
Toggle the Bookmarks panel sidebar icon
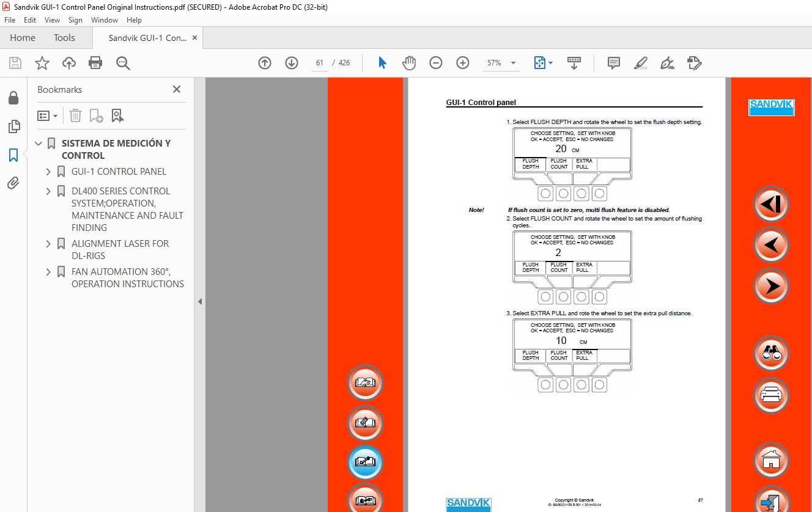tap(13, 155)
